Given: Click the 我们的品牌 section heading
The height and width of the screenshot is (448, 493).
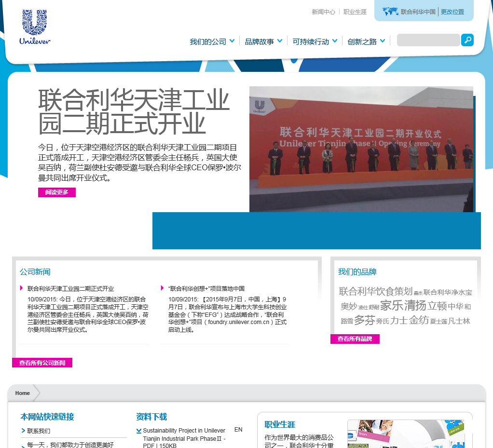Looking at the screenshot, I should click(x=357, y=272).
